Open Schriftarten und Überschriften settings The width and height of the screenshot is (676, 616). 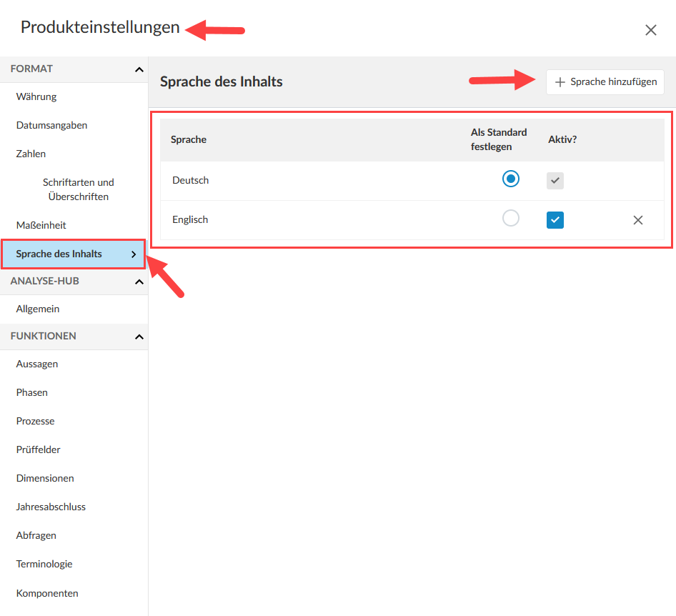79,189
